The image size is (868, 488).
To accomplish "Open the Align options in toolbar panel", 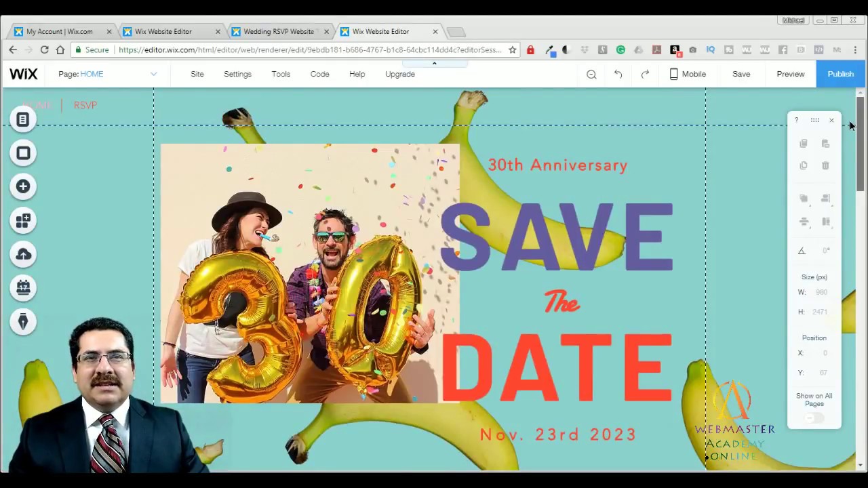I will click(x=825, y=199).
